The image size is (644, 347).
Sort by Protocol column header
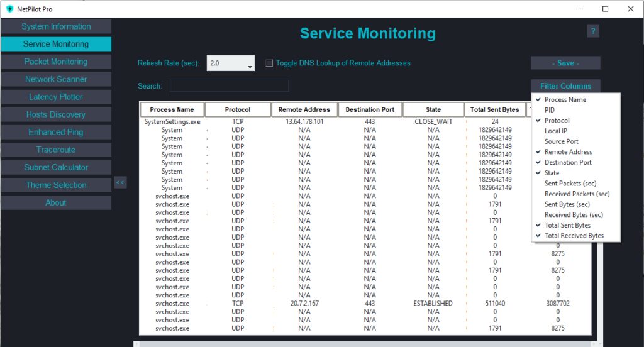click(x=237, y=109)
